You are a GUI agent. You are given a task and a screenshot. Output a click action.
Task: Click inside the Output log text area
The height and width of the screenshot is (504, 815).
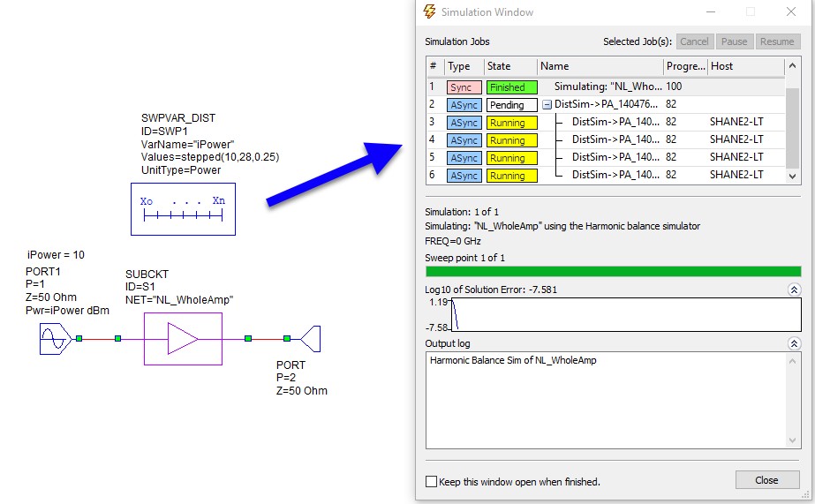[x=606, y=400]
